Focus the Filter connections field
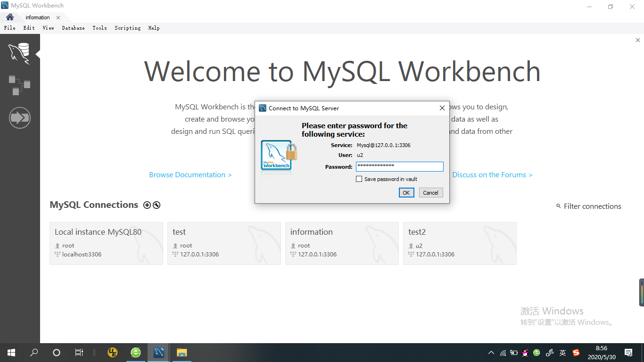 click(x=593, y=206)
